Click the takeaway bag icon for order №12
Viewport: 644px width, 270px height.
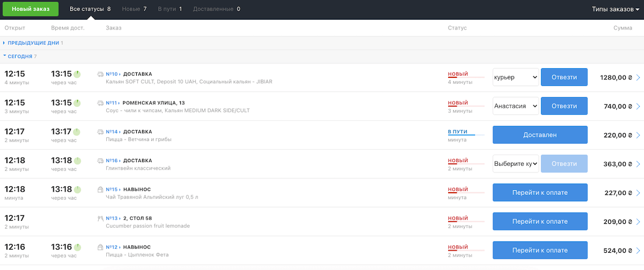100,247
